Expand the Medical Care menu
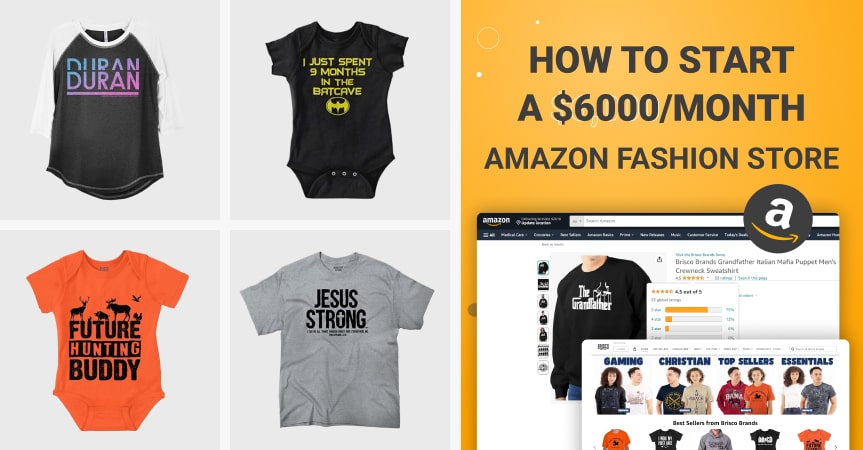This screenshot has width=863, height=450. click(514, 235)
